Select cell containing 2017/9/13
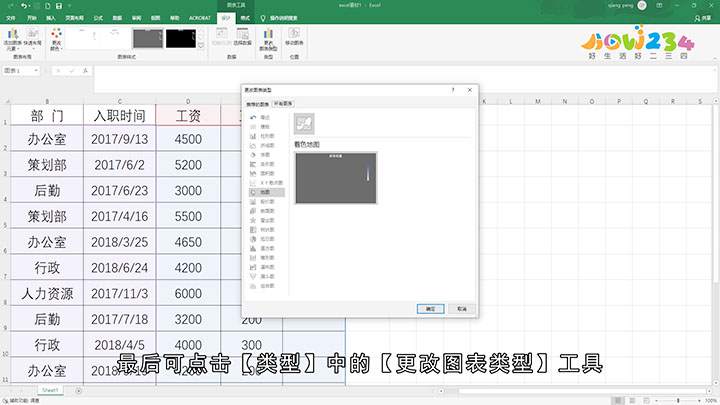The height and width of the screenshot is (405, 720). 119,139
